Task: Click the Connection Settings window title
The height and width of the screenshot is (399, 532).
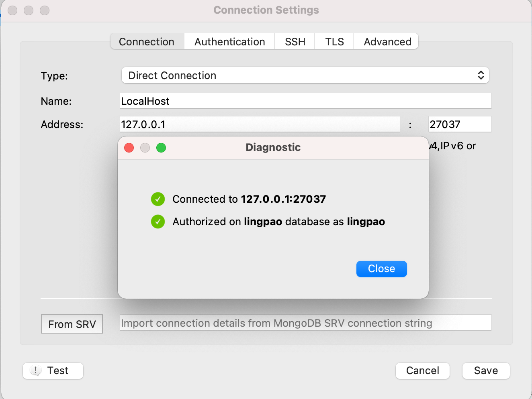Action: [266, 10]
